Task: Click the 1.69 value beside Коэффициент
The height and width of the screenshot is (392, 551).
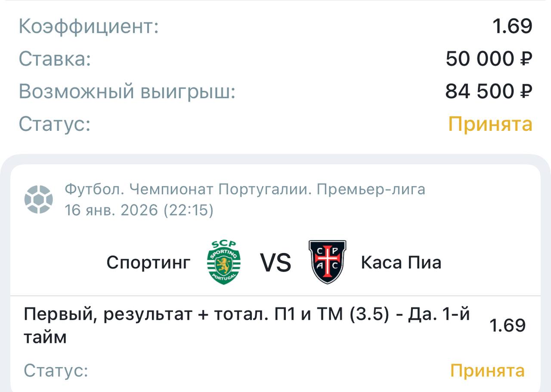Action: pos(512,26)
